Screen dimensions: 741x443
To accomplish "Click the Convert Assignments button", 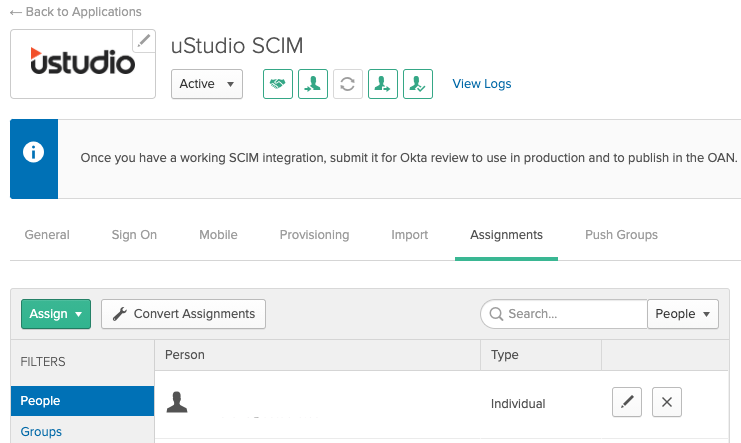I will click(x=183, y=314).
